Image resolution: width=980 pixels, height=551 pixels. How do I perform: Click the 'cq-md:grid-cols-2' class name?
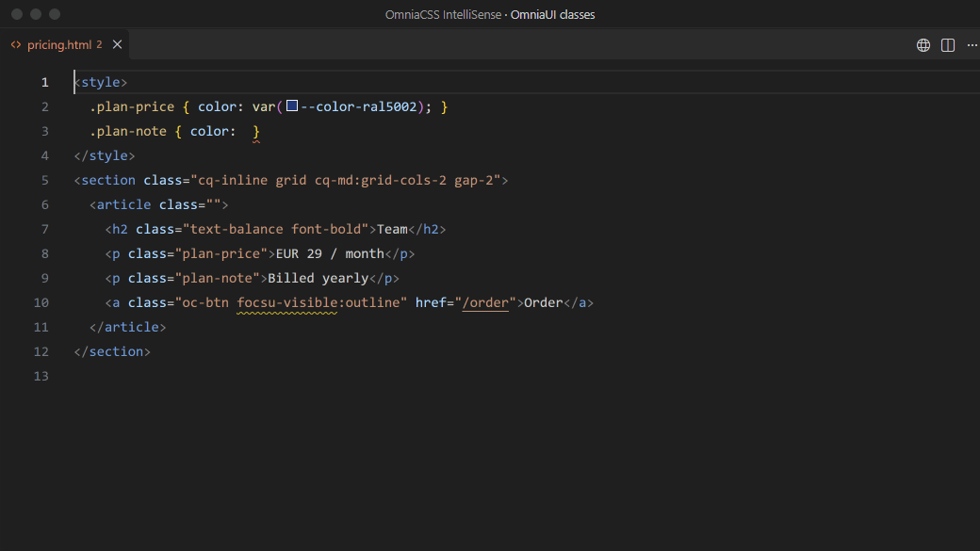(381, 181)
